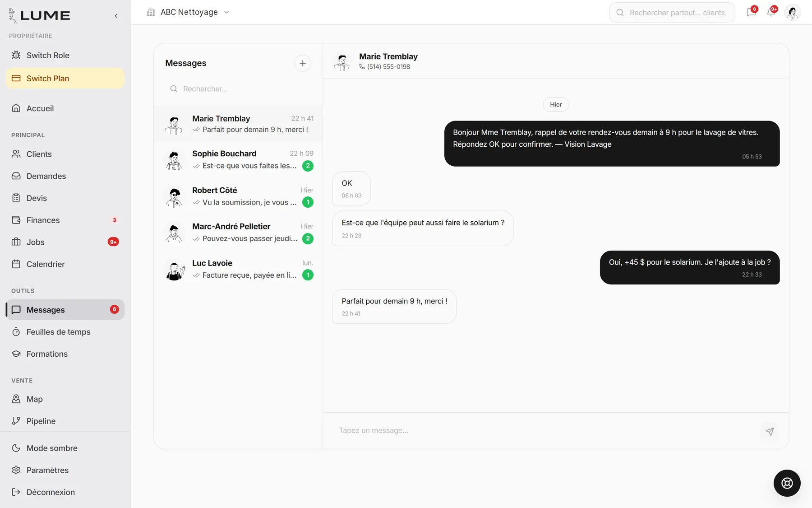Viewport: 812px width, 508px height.
Task: Open the Messages sidebar item
Action: 65,310
